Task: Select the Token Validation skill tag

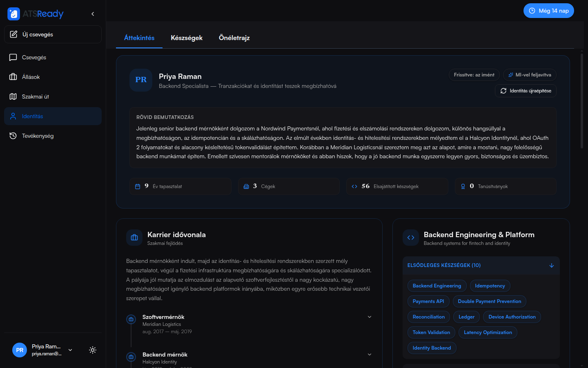Action: tap(432, 332)
